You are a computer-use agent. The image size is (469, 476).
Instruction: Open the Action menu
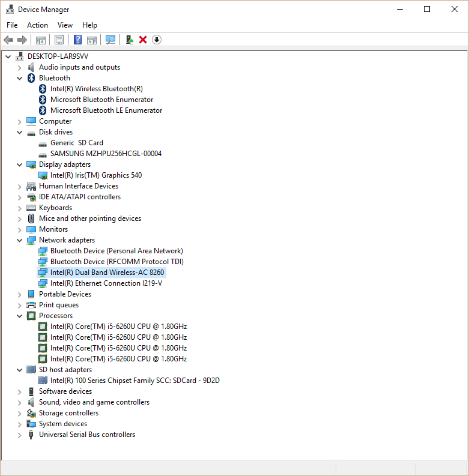tap(37, 25)
